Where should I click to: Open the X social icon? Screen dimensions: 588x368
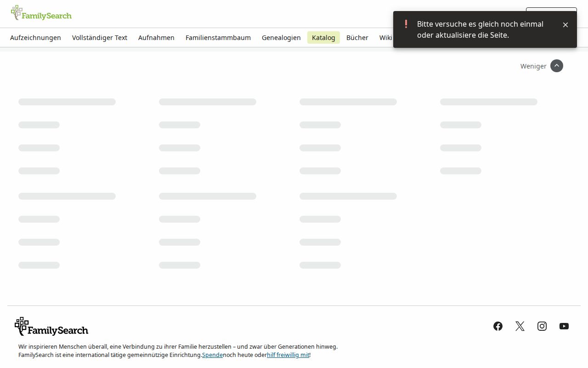tap(520, 326)
